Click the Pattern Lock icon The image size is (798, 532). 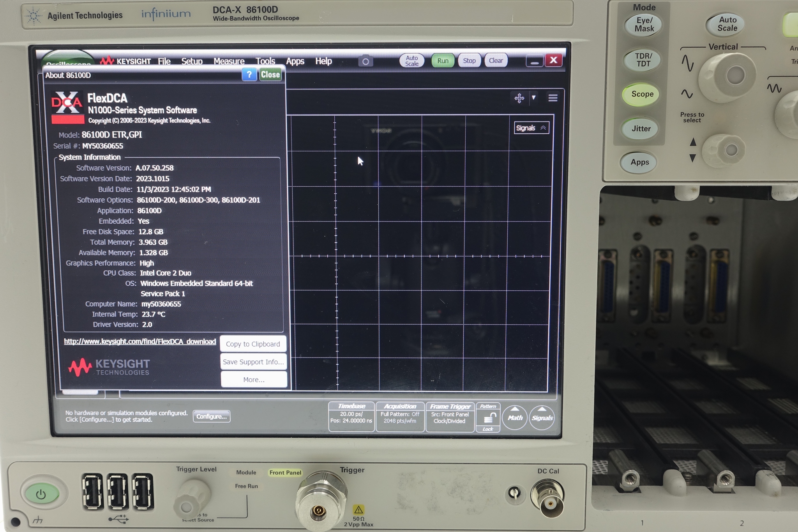pyautogui.click(x=488, y=417)
